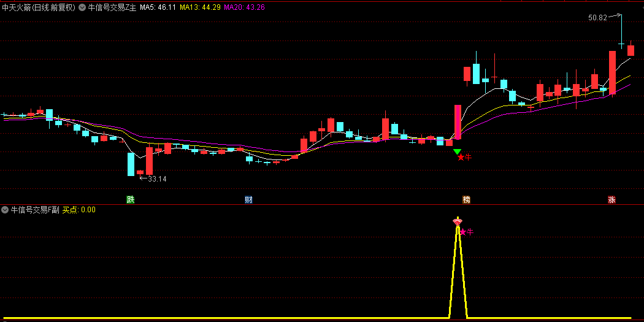This screenshot has height=322, width=644.
Task: Click the green down-triangle signal marker
Action: [x=457, y=152]
